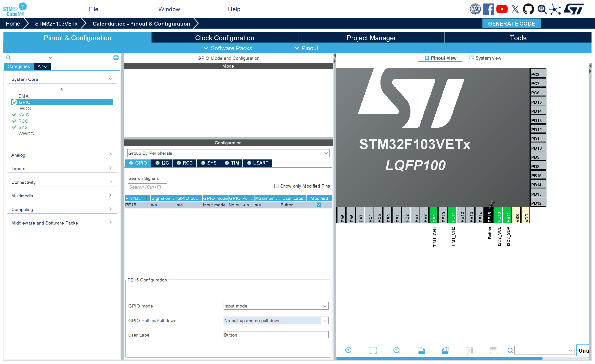
Task: Click the zoom in icon below chip
Action: (x=349, y=350)
